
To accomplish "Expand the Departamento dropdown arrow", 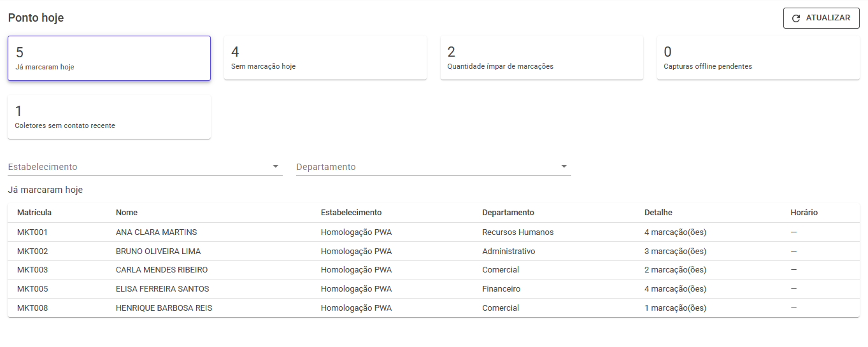I will (564, 166).
